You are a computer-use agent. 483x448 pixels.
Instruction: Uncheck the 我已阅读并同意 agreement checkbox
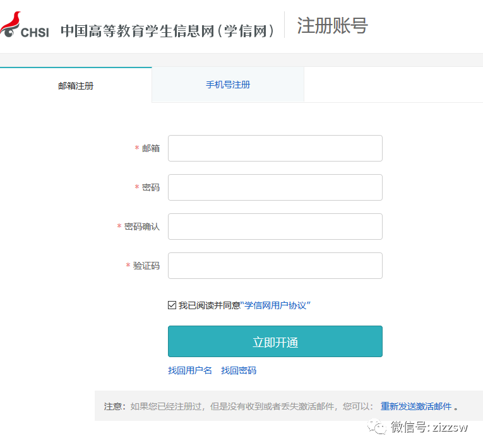[172, 305]
